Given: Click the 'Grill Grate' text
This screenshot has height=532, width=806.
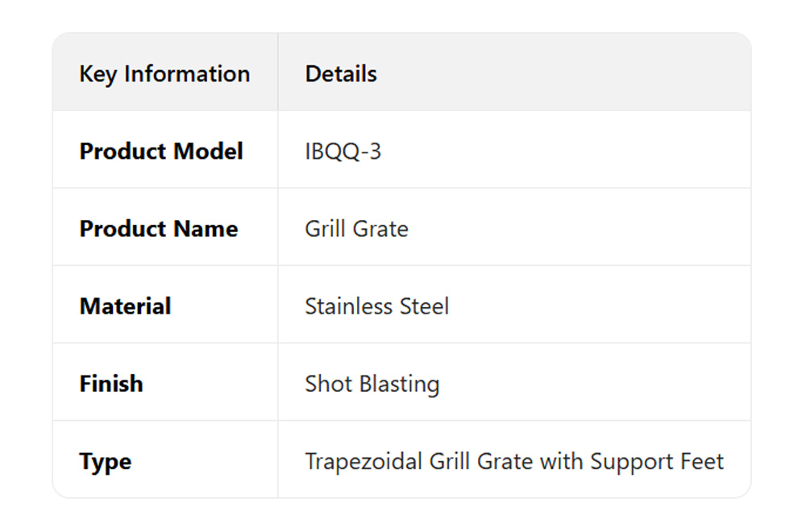Looking at the screenshot, I should click(356, 228).
